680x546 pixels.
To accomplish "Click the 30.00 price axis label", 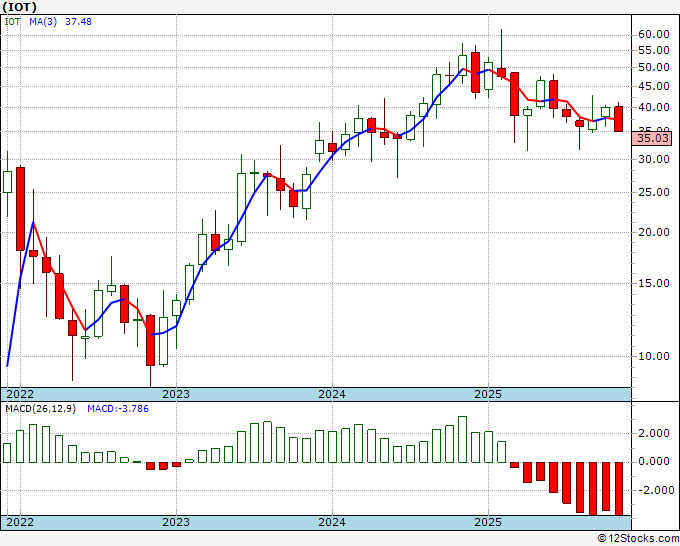I will (654, 159).
